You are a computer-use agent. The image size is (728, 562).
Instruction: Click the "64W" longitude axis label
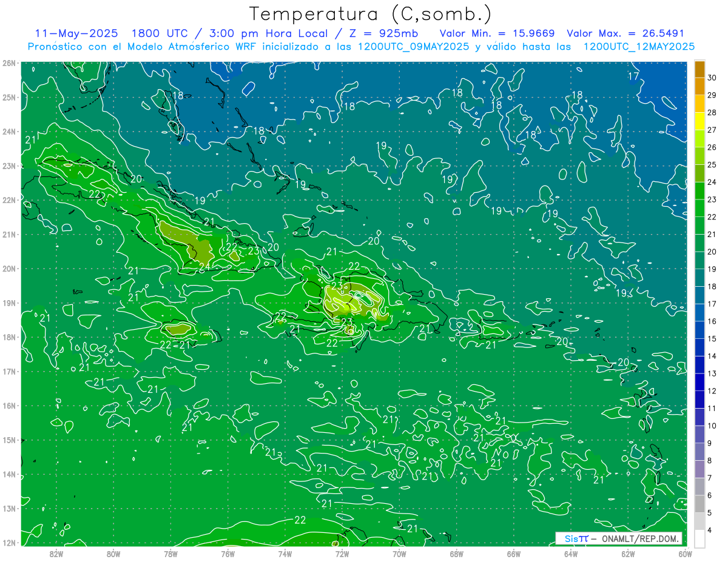click(570, 554)
